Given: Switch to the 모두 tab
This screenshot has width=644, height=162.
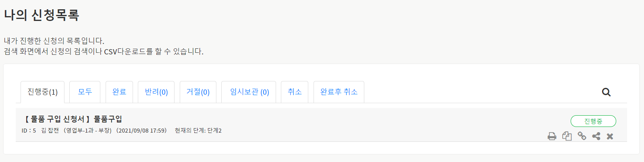Looking at the screenshot, I should (85, 92).
